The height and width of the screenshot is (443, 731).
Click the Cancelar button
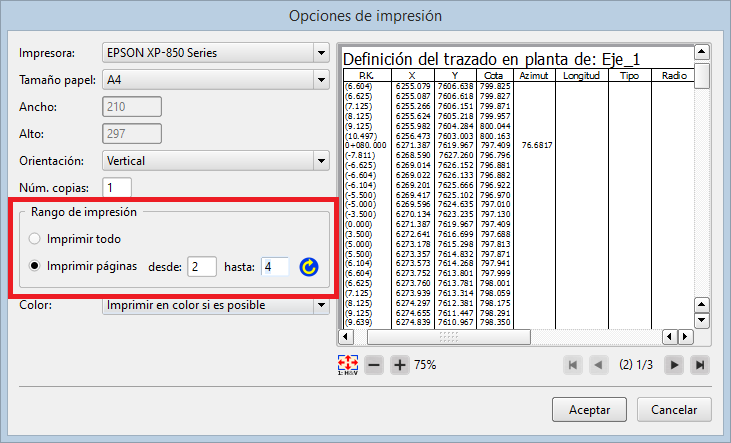click(674, 410)
